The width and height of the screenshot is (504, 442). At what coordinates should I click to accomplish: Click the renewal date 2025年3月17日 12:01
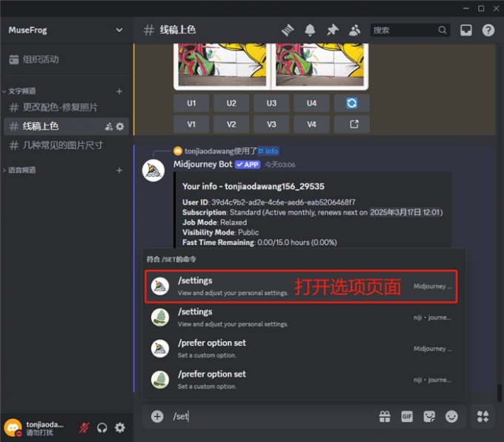(x=405, y=212)
